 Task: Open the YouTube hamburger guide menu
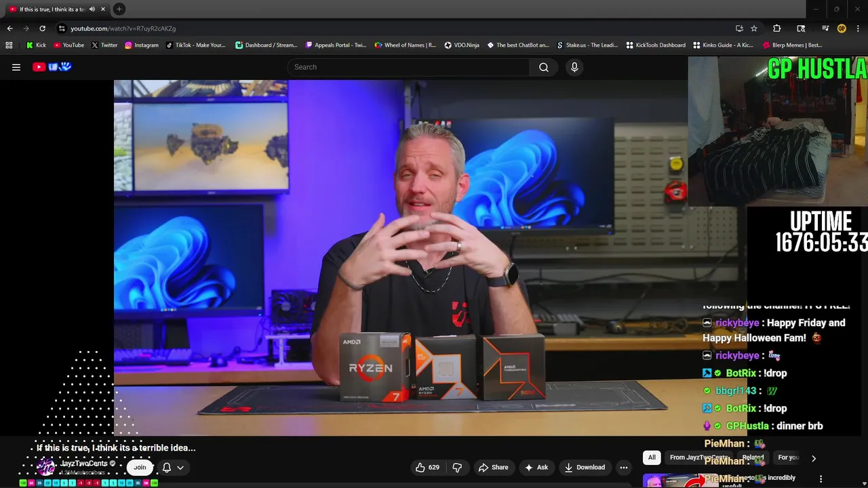pyautogui.click(x=16, y=67)
